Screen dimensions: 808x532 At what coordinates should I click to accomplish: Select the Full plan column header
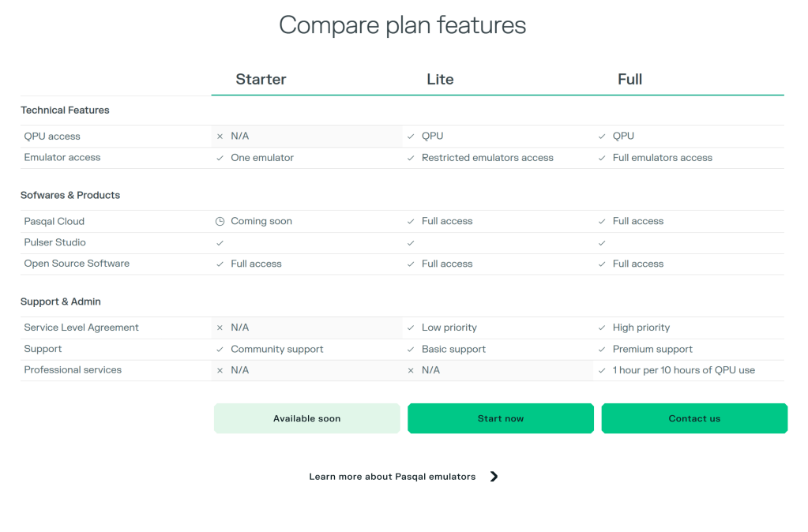point(629,79)
